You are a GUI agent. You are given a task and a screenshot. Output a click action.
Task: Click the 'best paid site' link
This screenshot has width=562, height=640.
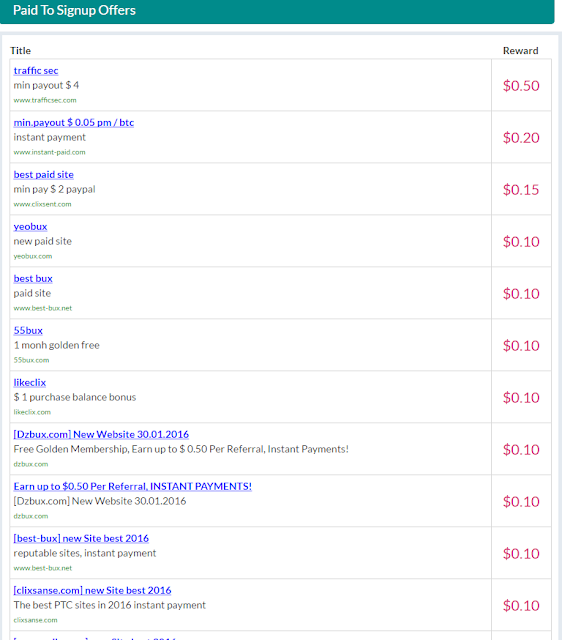[x=44, y=175]
